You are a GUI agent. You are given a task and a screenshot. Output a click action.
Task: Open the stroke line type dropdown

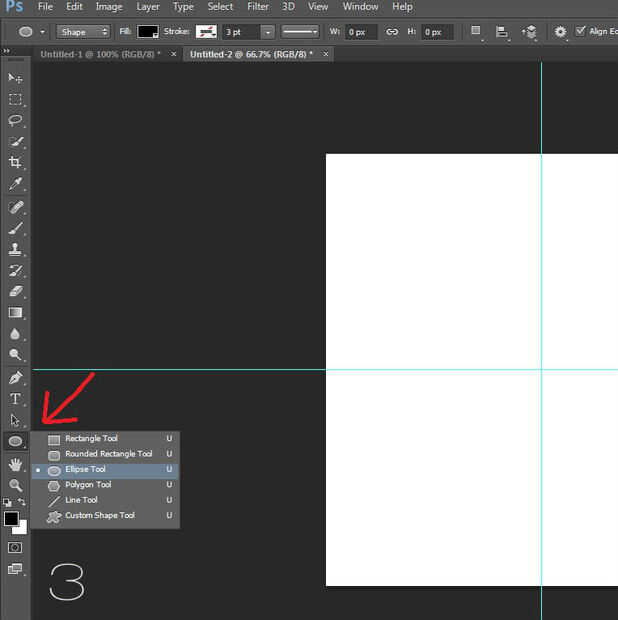click(x=300, y=32)
